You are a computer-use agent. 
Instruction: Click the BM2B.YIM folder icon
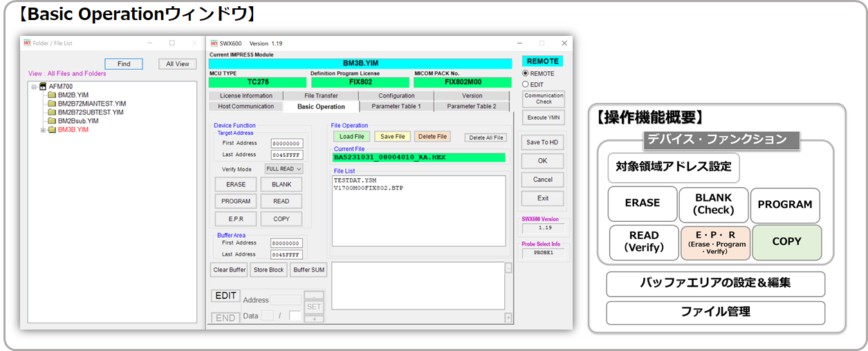51,95
